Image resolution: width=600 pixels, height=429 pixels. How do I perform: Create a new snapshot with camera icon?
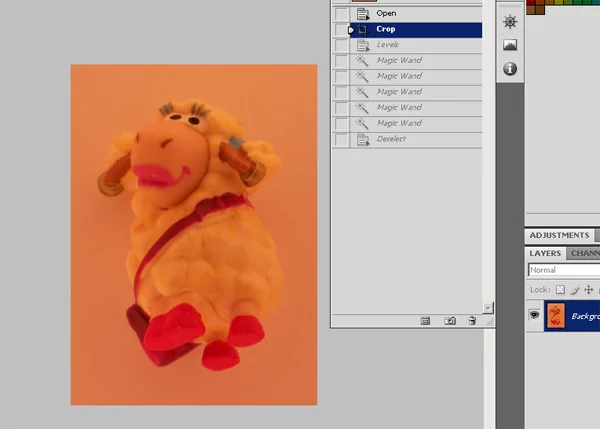coord(450,321)
